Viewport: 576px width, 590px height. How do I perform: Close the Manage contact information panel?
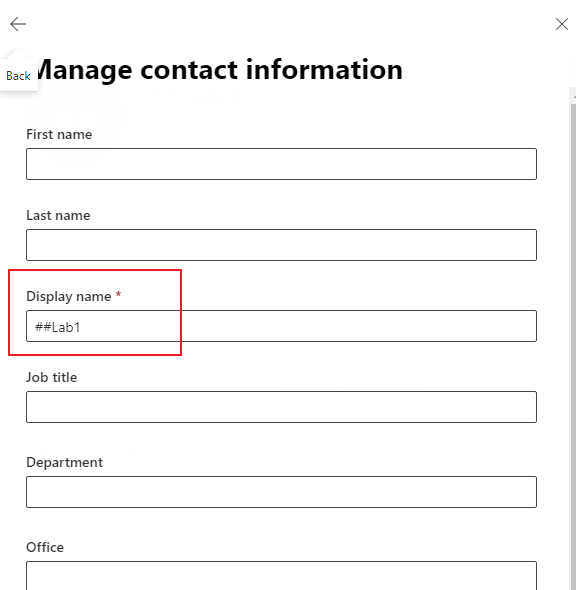(x=562, y=24)
